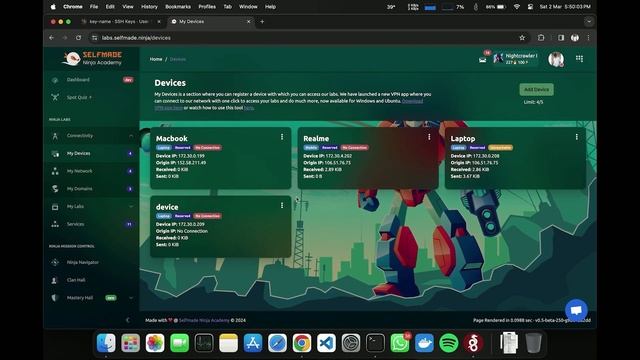Click Selfmade Ninja Academy footer link
Image resolution: width=640 pixels, height=360 pixels.
(x=204, y=320)
